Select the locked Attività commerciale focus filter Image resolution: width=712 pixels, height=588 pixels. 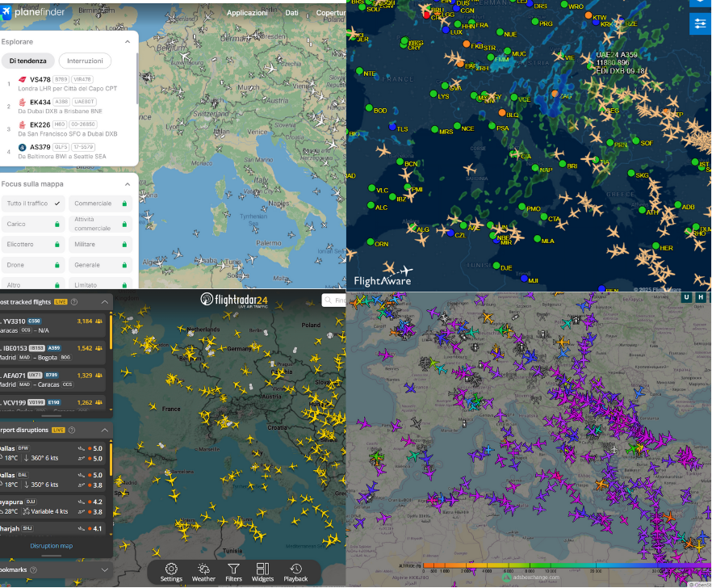100,224
